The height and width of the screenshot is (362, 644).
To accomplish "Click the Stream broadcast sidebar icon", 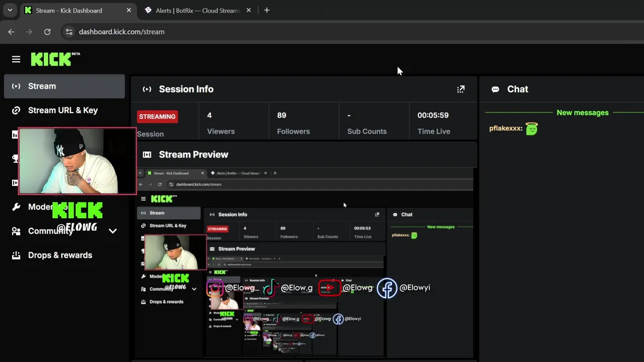I will [x=16, y=86].
